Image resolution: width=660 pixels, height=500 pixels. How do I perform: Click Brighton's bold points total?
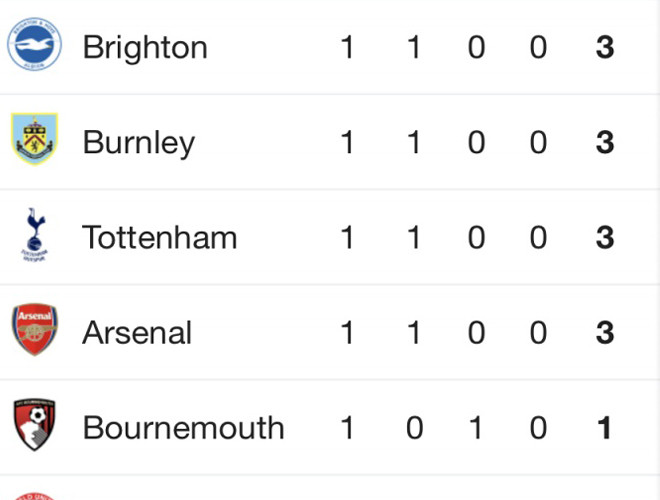[604, 47]
